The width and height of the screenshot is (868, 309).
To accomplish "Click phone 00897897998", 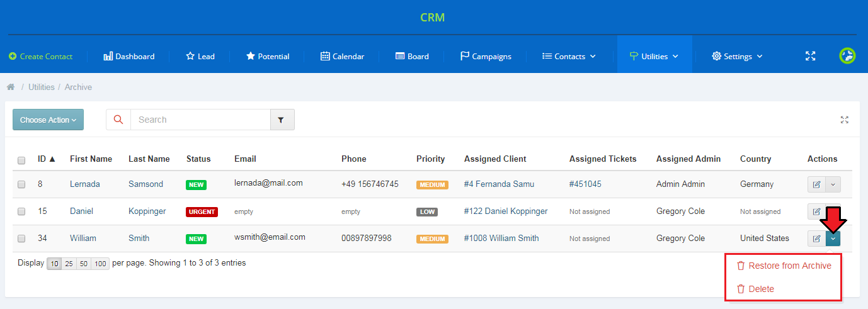I will 367,238.
